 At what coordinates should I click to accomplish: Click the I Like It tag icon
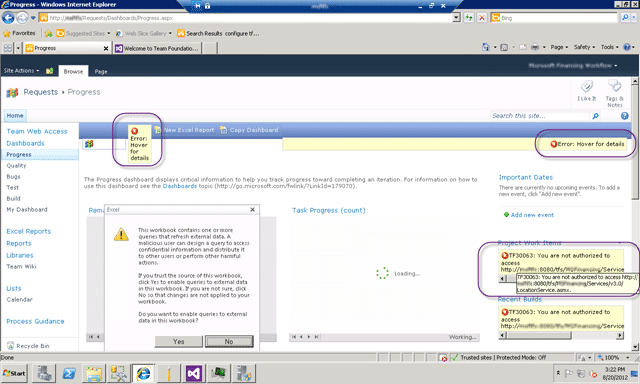pos(587,87)
